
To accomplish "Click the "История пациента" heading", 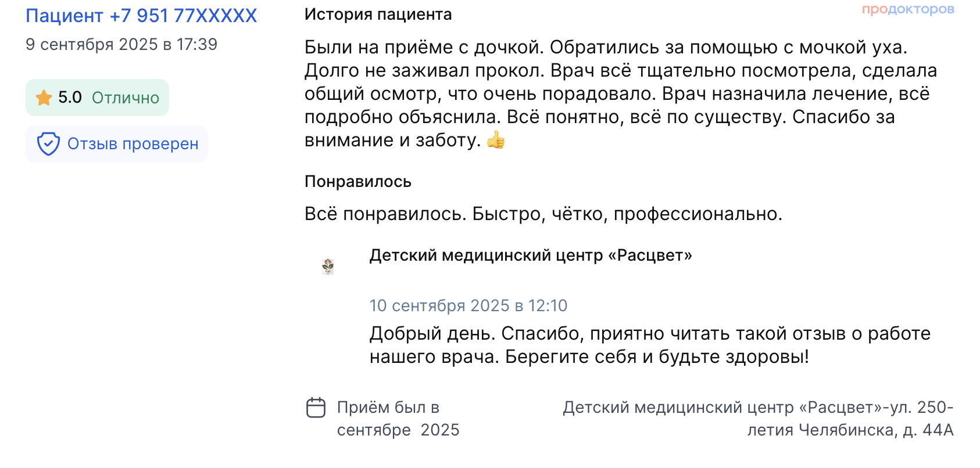I will pyautogui.click(x=378, y=15).
